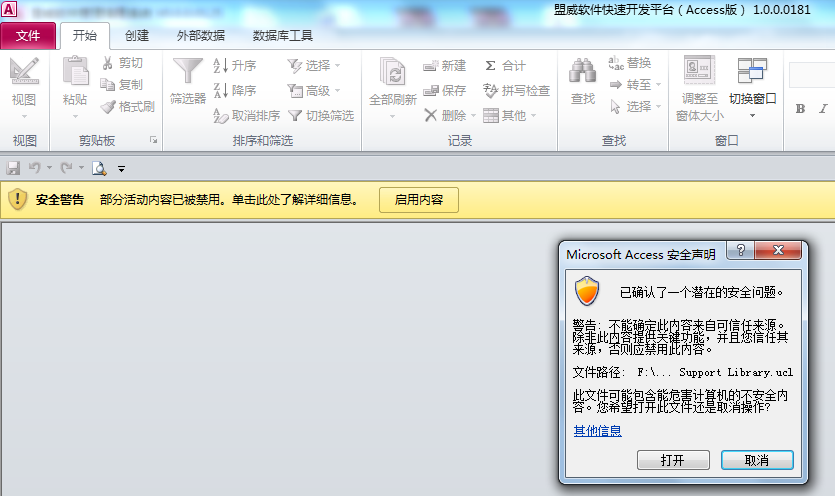Image resolution: width=835 pixels, height=496 pixels.
Task: Switch to the 开始 ribbon tab
Action: (x=85, y=36)
